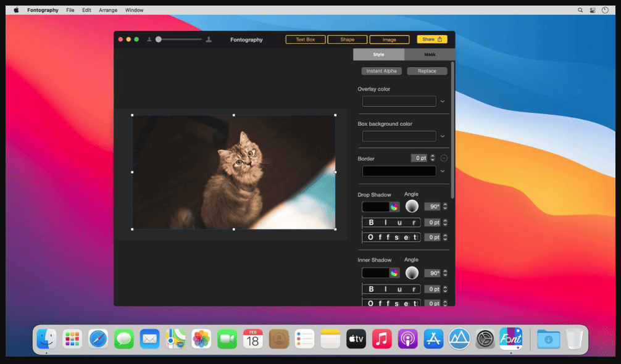
Task: Open Podcasts from the Dock
Action: [x=407, y=339]
